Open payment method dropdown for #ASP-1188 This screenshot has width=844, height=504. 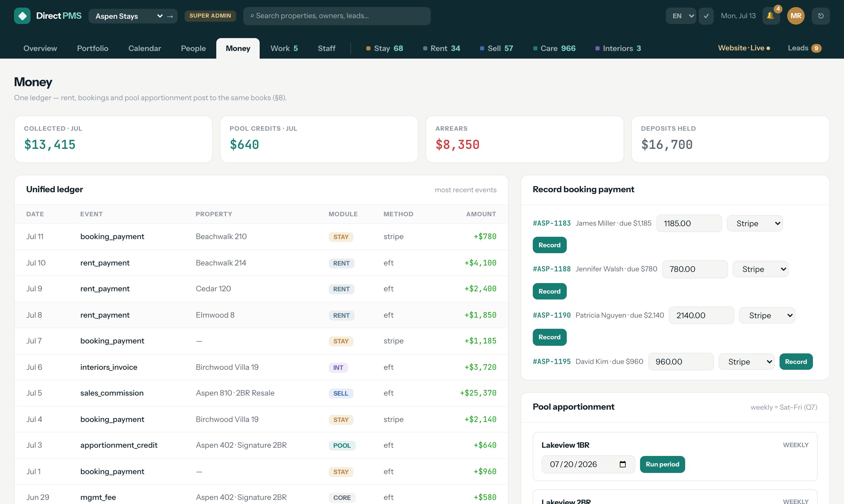760,269
